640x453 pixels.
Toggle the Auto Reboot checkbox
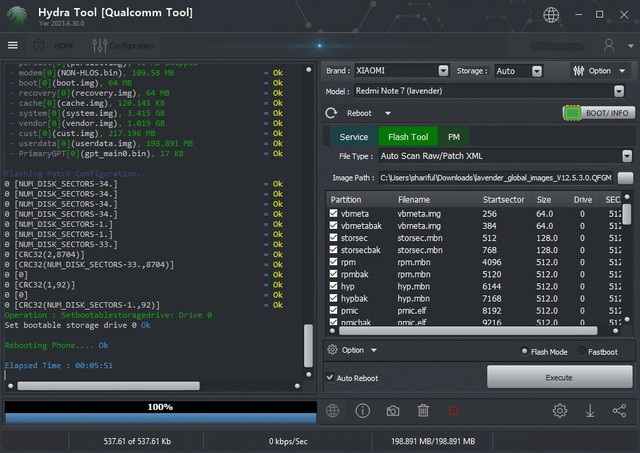pyautogui.click(x=330, y=378)
